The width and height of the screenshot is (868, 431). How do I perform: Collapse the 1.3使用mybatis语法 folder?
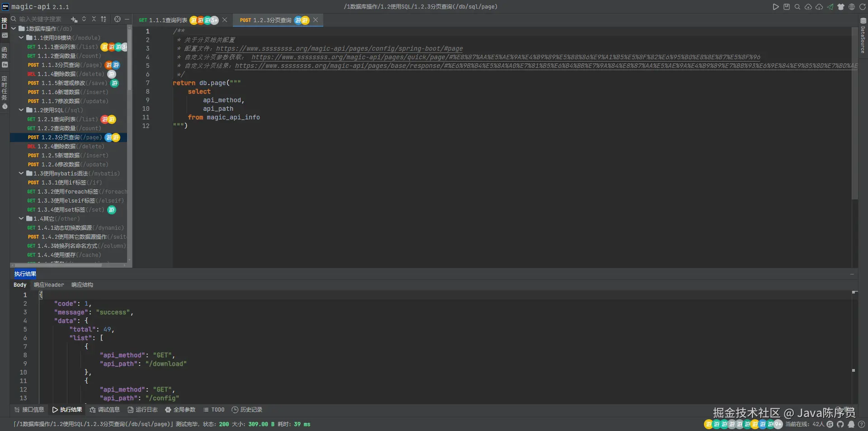coord(21,173)
